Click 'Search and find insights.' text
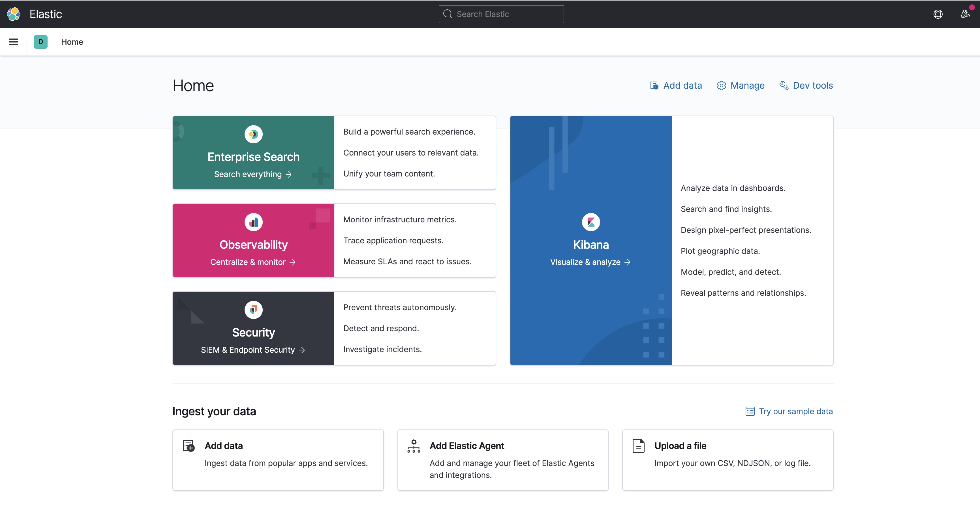The width and height of the screenshot is (980, 515). [x=726, y=209]
